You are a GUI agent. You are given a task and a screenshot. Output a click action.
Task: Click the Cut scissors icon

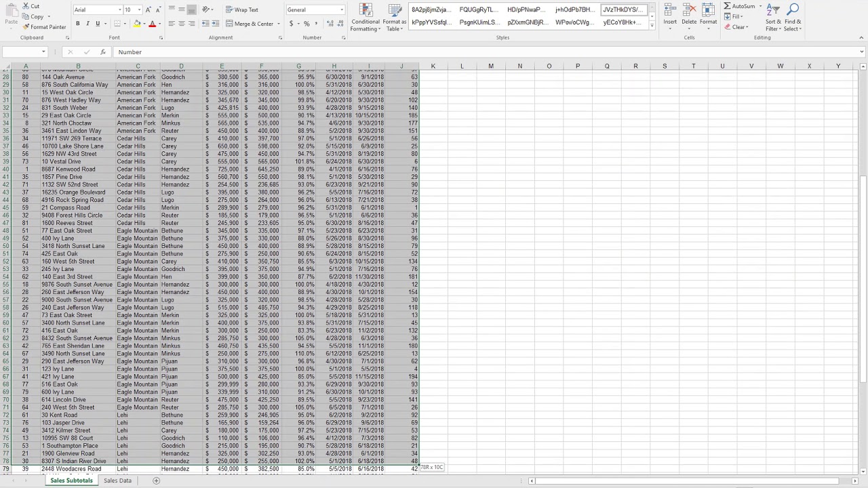(26, 6)
